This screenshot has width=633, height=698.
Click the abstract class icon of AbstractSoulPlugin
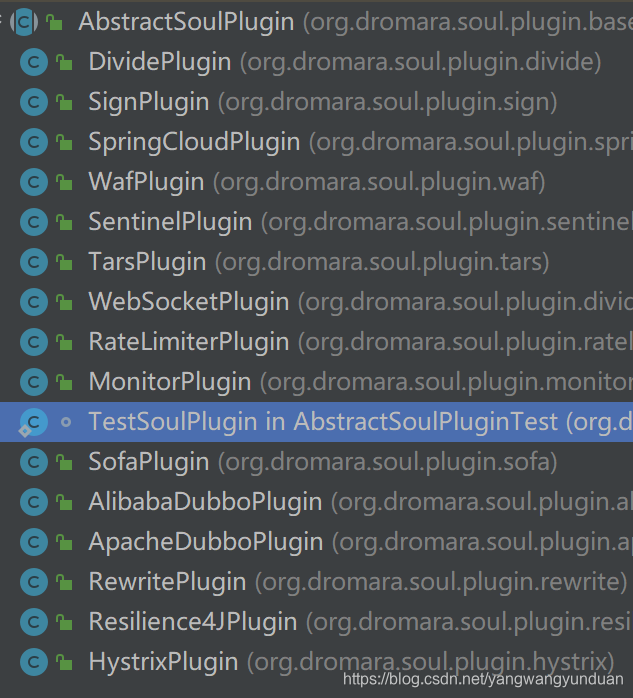click(24, 22)
